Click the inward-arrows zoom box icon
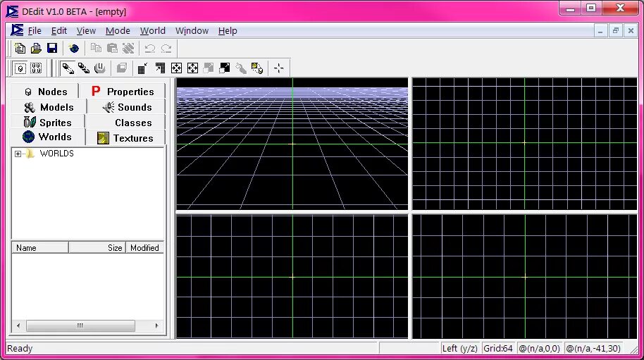Viewport: 644px width, 360px height. pos(176,68)
